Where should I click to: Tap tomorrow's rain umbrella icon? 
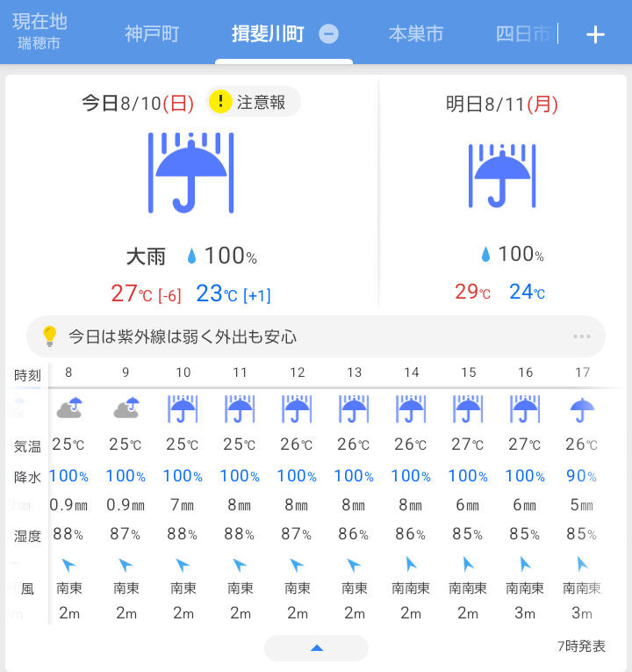[502, 176]
